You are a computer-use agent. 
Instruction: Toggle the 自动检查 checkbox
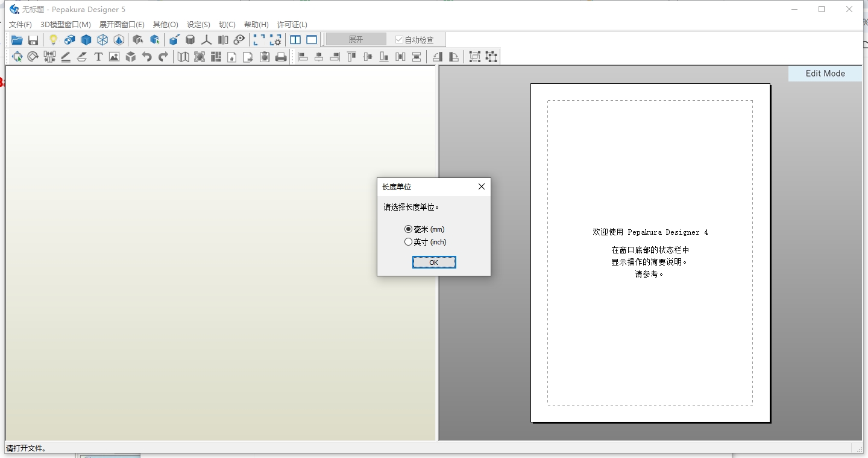tap(399, 40)
